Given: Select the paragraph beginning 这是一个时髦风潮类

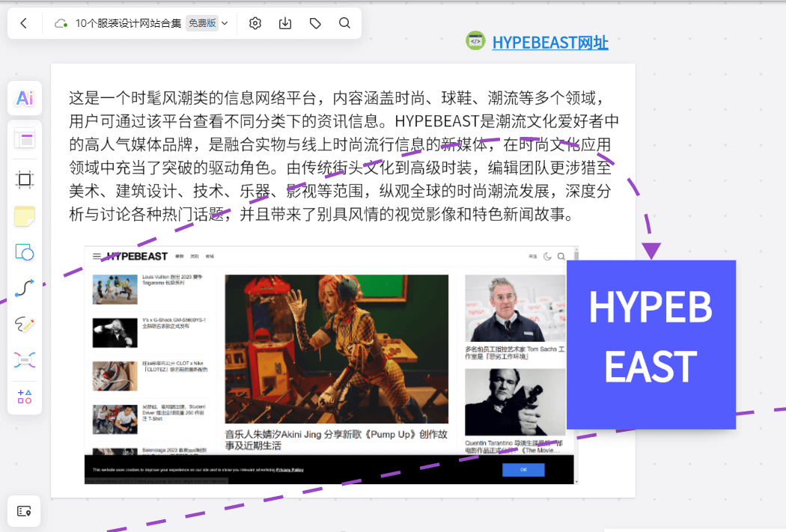Looking at the screenshot, I should pyautogui.click(x=344, y=156).
